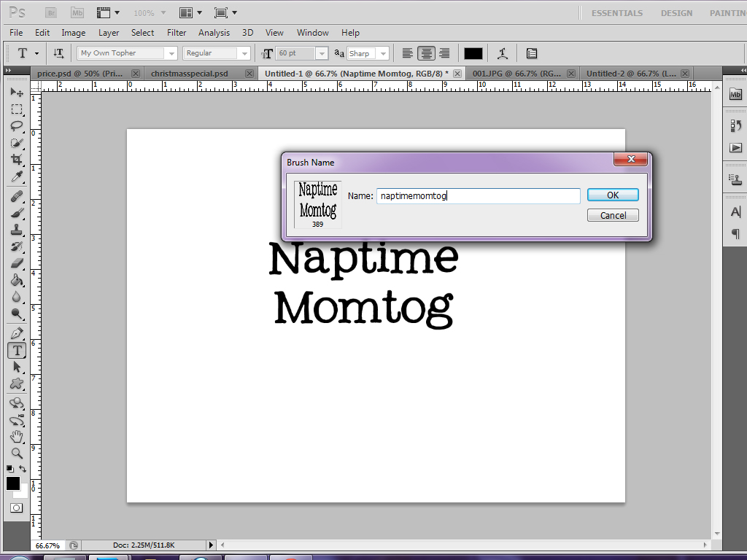Click OK in Brush Name dialog
Screen dimensions: 747x560
pyautogui.click(x=613, y=195)
